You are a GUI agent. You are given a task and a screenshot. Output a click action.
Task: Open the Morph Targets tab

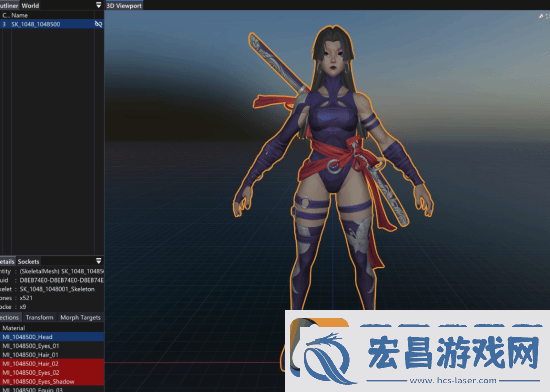[80, 317]
